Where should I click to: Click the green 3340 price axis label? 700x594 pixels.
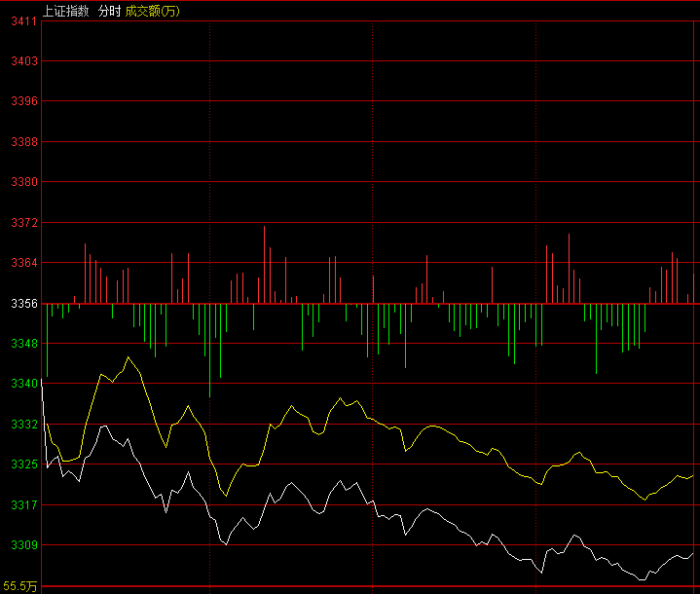coord(24,384)
